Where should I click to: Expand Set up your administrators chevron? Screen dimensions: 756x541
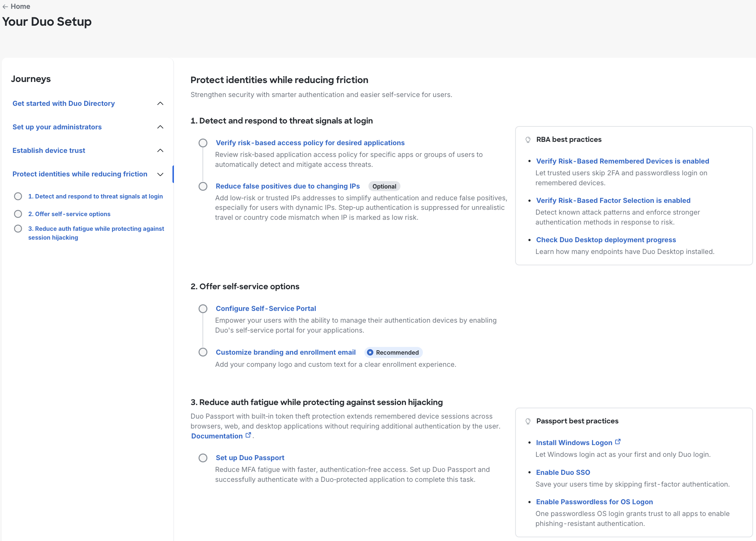(x=160, y=127)
